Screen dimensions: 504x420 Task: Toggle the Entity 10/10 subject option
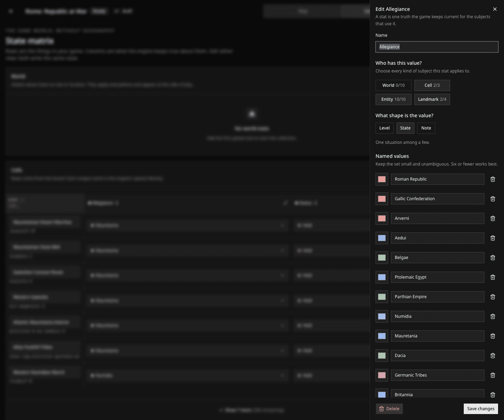[x=393, y=99]
